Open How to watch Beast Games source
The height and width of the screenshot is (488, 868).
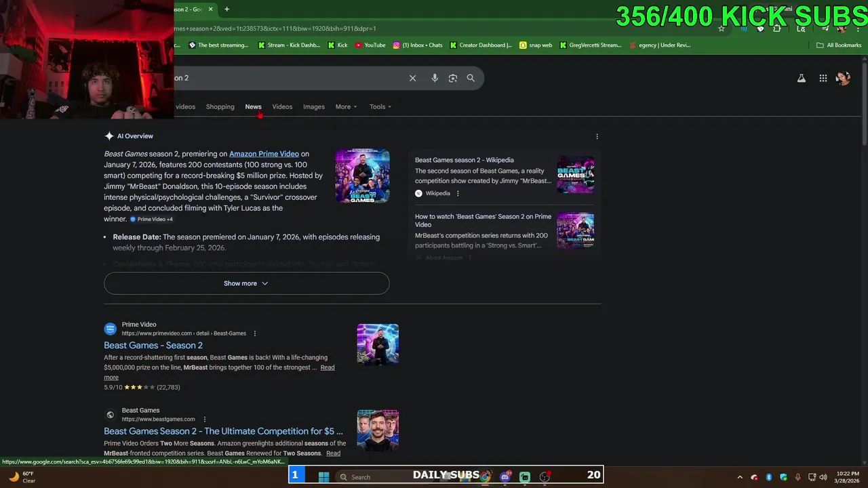(x=483, y=220)
